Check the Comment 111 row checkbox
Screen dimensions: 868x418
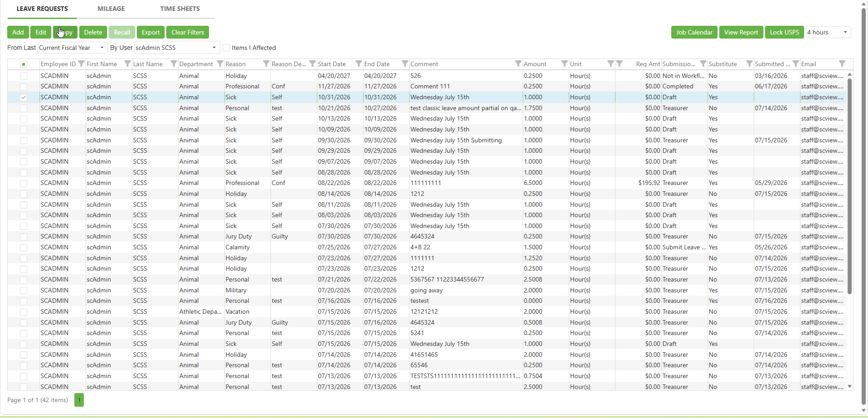click(24, 87)
